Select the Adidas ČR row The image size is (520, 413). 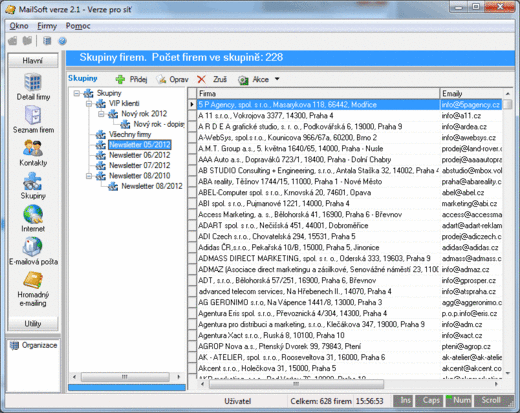pyautogui.click(x=318, y=248)
